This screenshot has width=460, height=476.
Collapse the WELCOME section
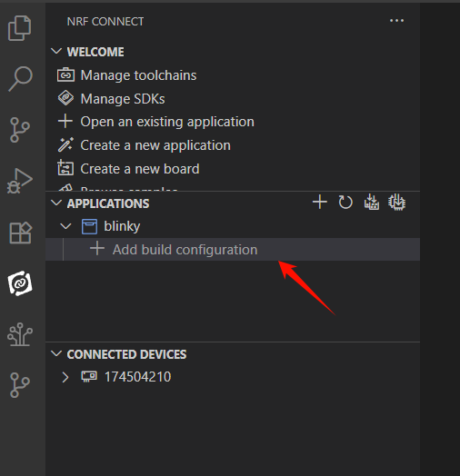coord(56,51)
